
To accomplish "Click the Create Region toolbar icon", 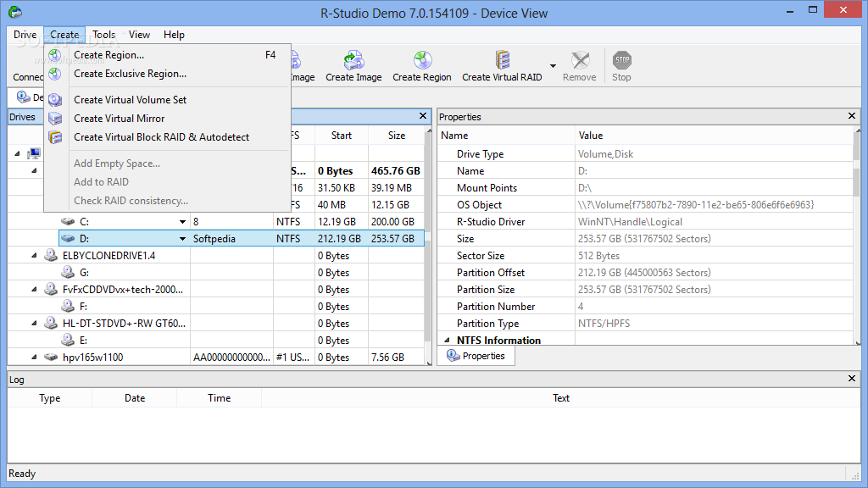I will [x=422, y=60].
